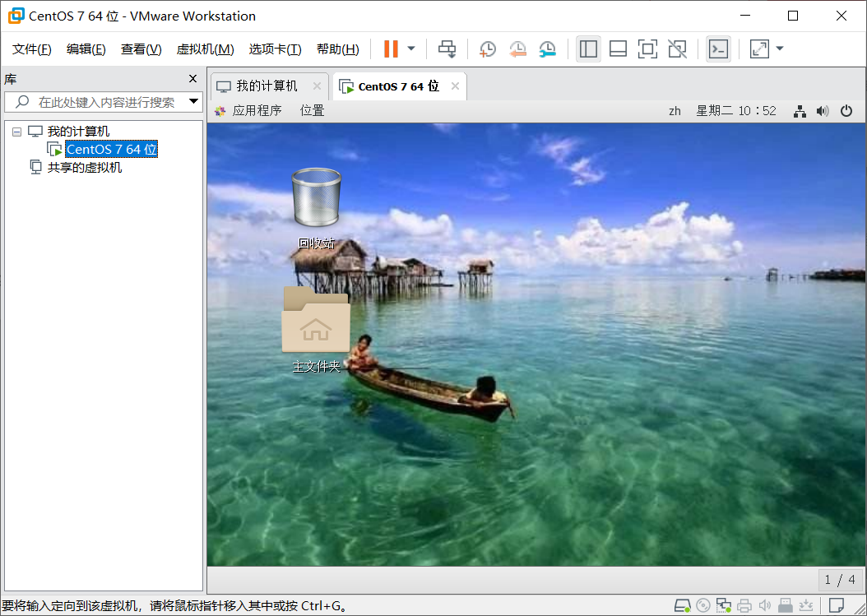Click the CD/DVD device status icon

[x=702, y=604]
